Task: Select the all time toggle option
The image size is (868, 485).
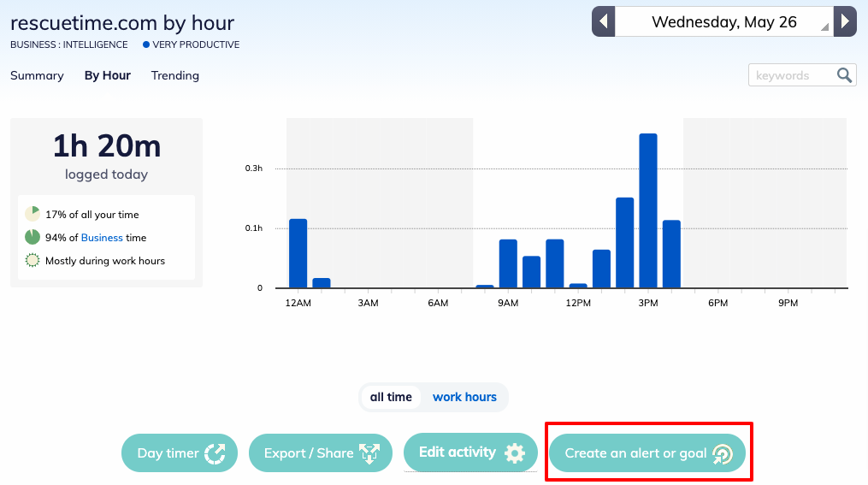Action: coord(391,397)
